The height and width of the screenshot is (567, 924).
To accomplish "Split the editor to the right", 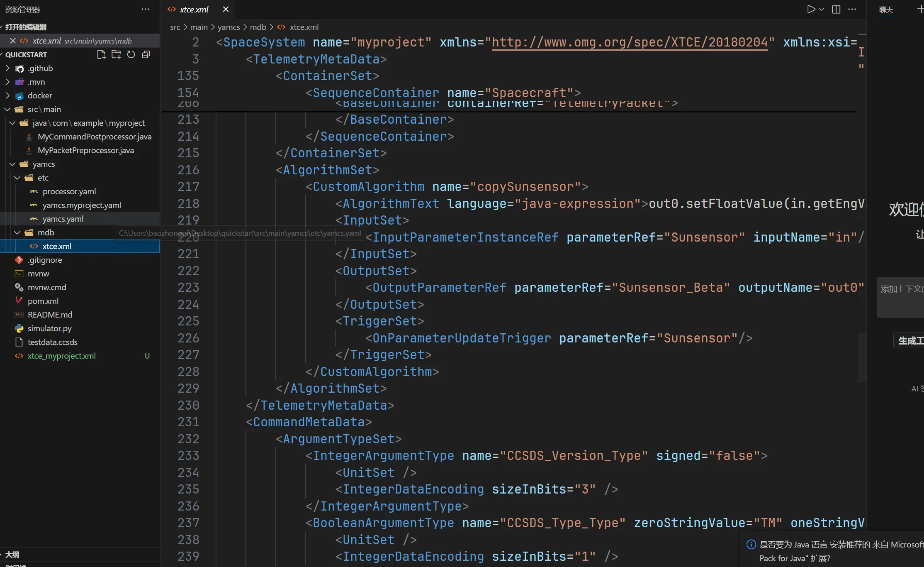I will 836,9.
